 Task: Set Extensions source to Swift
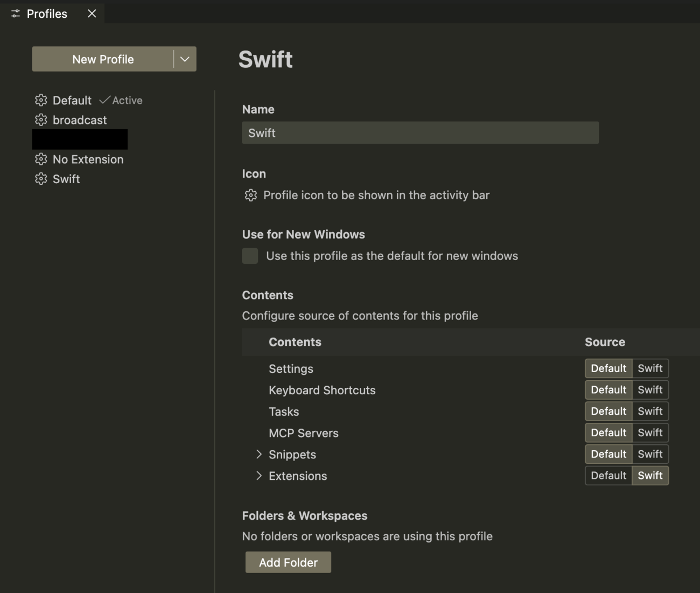[650, 476]
